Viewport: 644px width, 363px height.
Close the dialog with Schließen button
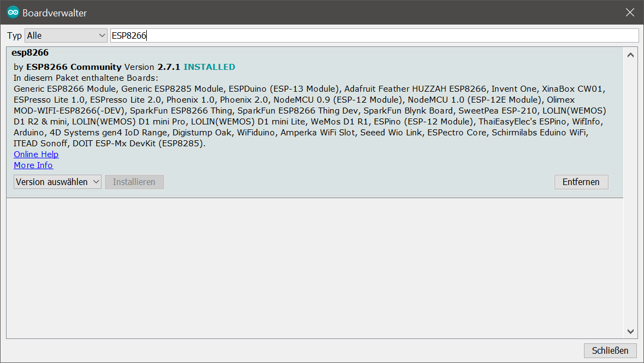pos(610,350)
